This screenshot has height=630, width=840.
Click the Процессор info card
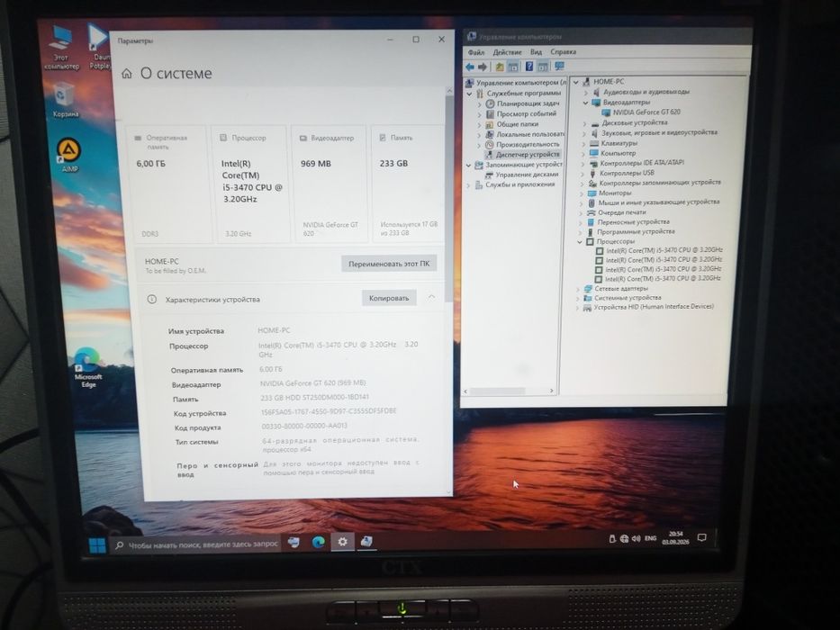[250, 184]
